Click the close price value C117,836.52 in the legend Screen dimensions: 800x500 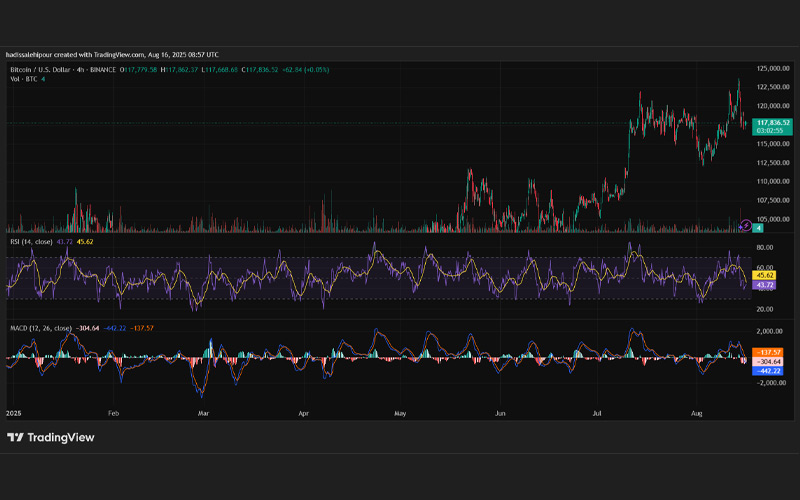(260, 70)
